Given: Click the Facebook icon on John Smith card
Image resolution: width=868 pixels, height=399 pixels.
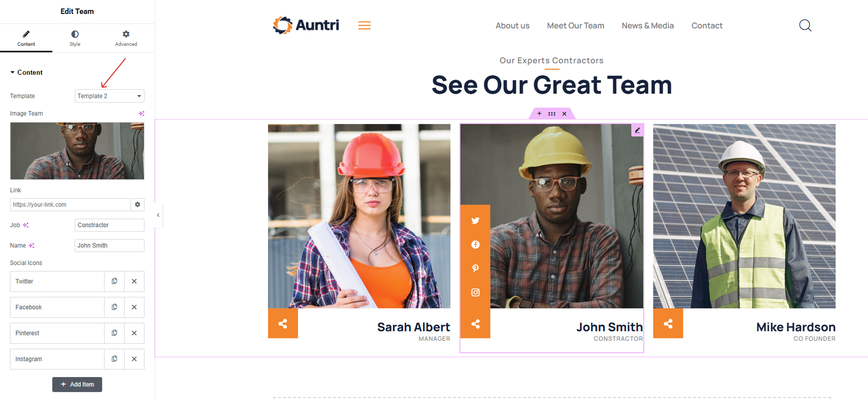Looking at the screenshot, I should [475, 245].
